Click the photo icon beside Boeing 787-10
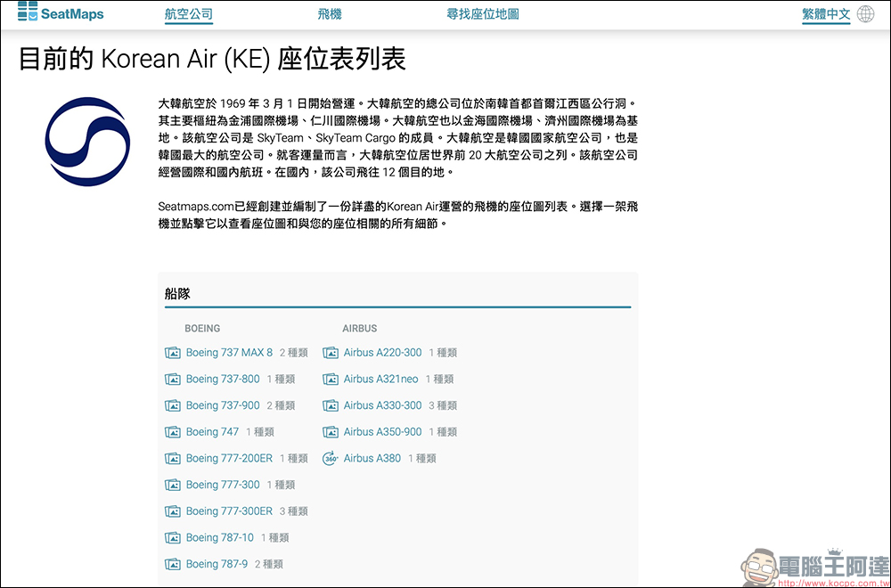Image resolution: width=891 pixels, height=588 pixels. 173,537
